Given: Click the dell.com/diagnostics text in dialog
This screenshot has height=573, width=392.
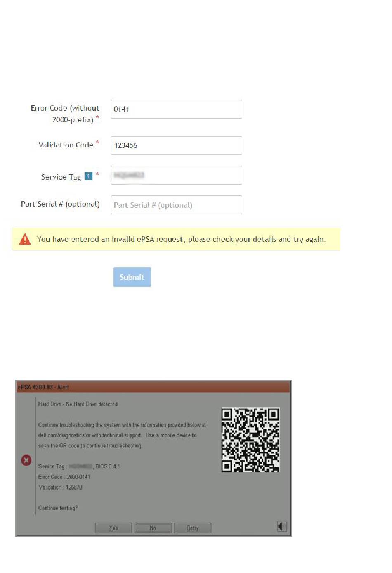Looking at the screenshot, I should click(61, 435).
